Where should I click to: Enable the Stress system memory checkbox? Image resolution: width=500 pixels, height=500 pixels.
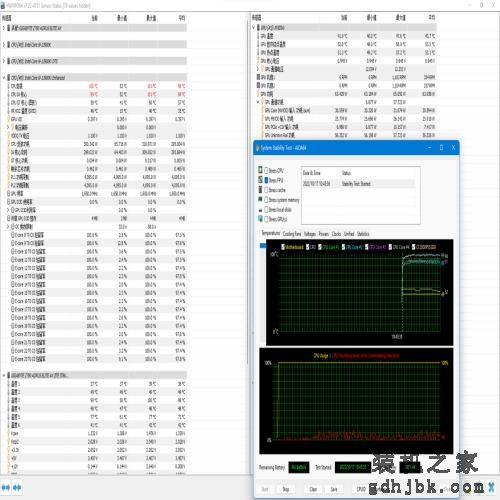[x=266, y=200]
